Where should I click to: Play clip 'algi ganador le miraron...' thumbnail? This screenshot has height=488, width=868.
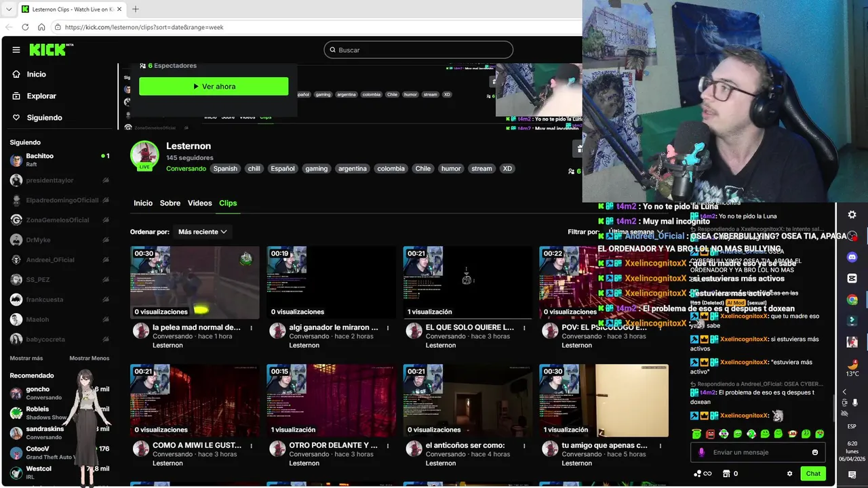[x=331, y=282]
